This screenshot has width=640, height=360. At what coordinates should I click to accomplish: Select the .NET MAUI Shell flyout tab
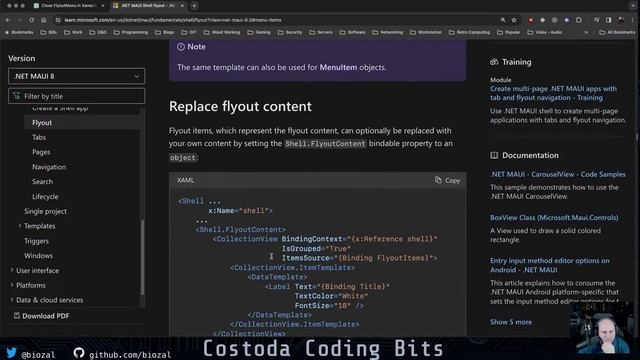pyautogui.click(x=147, y=6)
